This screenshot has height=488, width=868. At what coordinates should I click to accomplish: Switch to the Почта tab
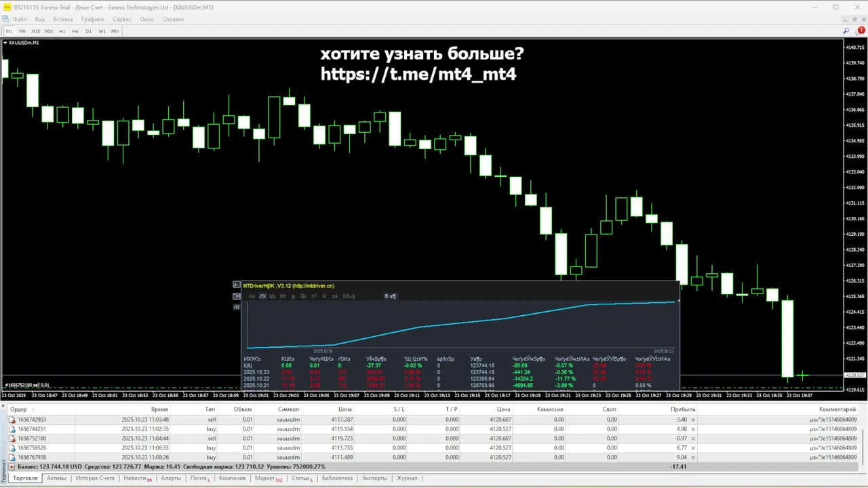(199, 479)
